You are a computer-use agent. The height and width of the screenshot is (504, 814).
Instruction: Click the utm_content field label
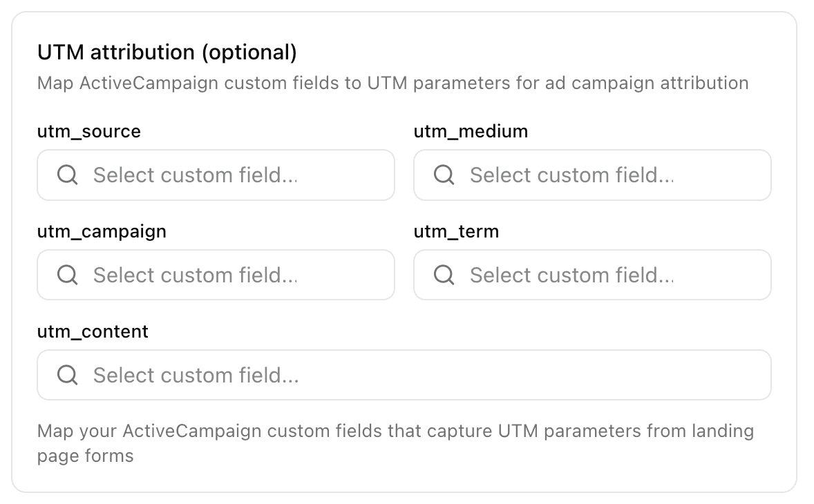click(x=93, y=331)
